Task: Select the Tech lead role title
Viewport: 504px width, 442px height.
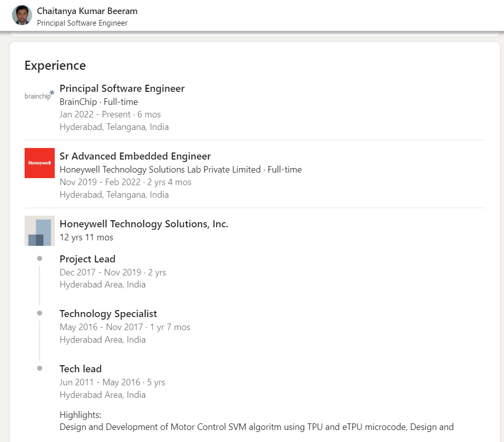Action: click(80, 369)
